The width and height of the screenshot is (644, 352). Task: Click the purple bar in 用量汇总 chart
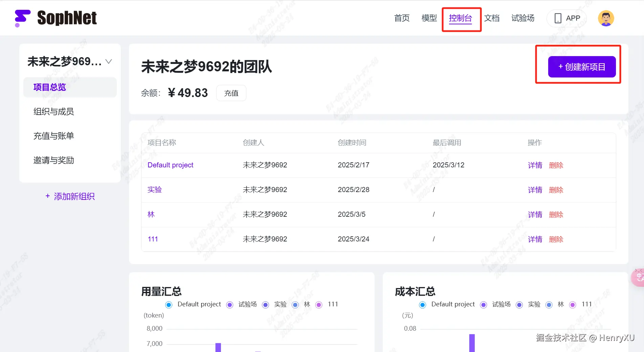(x=218, y=347)
